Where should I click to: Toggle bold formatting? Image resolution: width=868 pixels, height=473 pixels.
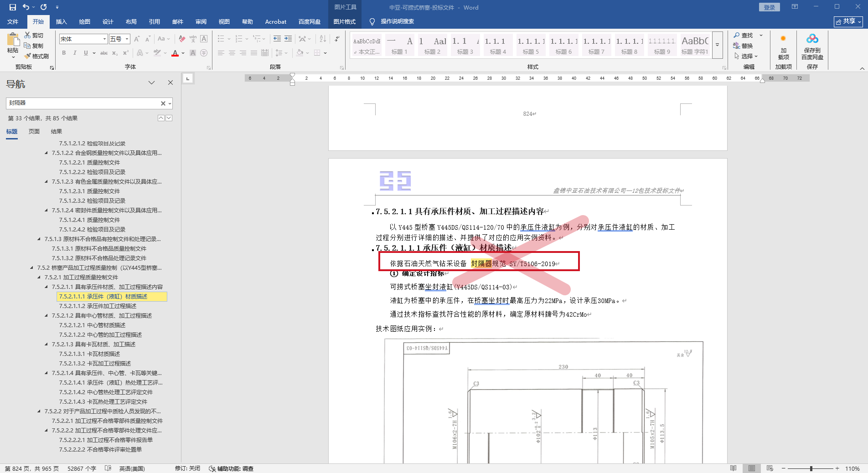pos(64,53)
